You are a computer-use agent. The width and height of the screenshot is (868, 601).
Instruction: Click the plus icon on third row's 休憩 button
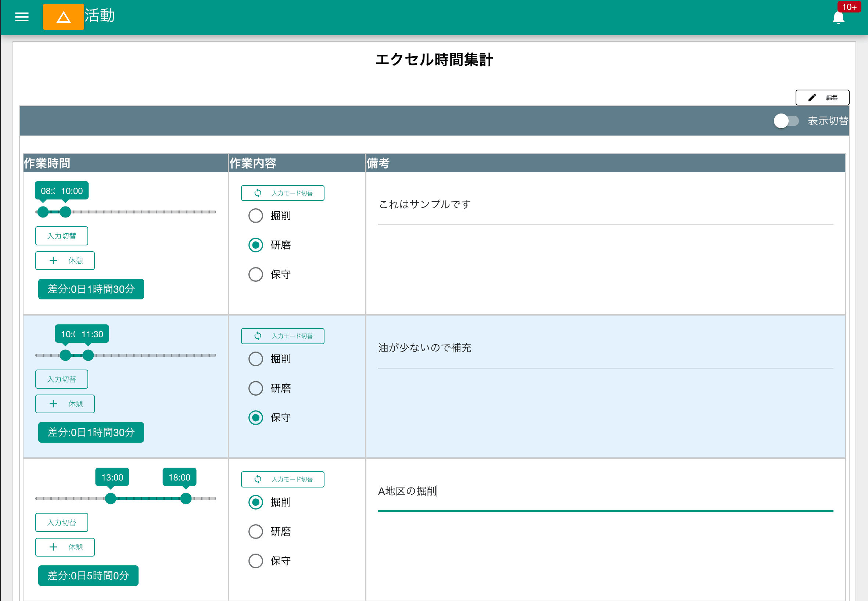(x=53, y=547)
